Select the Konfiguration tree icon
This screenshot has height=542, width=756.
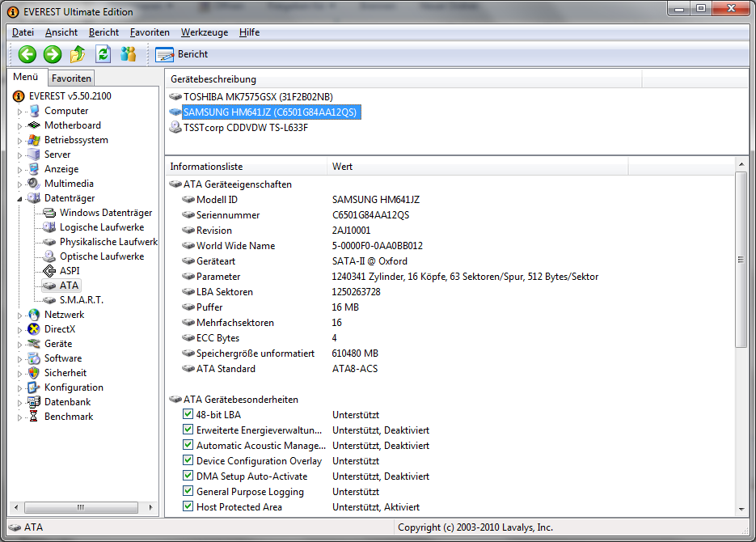[34, 387]
